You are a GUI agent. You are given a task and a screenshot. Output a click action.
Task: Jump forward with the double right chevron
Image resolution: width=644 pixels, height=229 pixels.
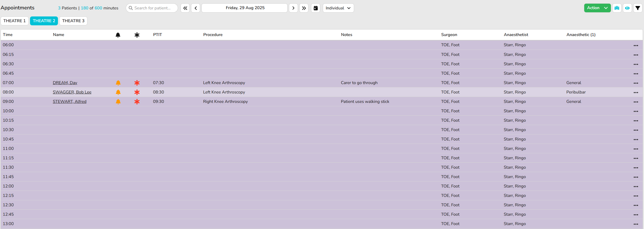[x=304, y=8]
